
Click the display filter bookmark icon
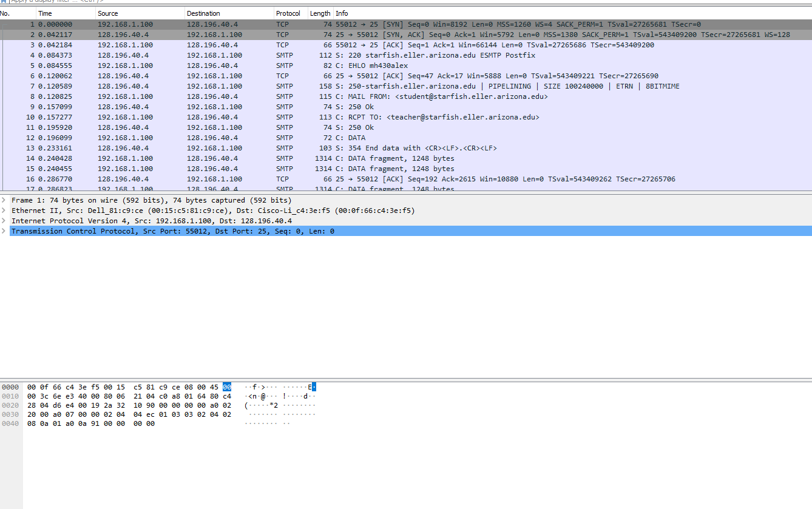coord(4,2)
